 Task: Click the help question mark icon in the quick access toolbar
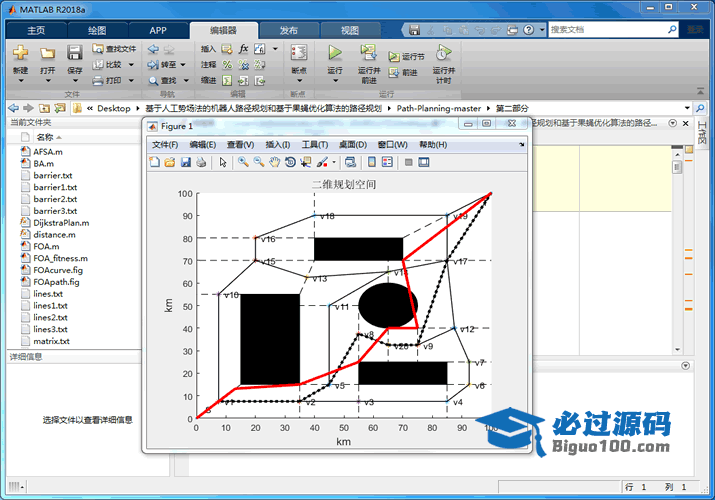point(528,30)
